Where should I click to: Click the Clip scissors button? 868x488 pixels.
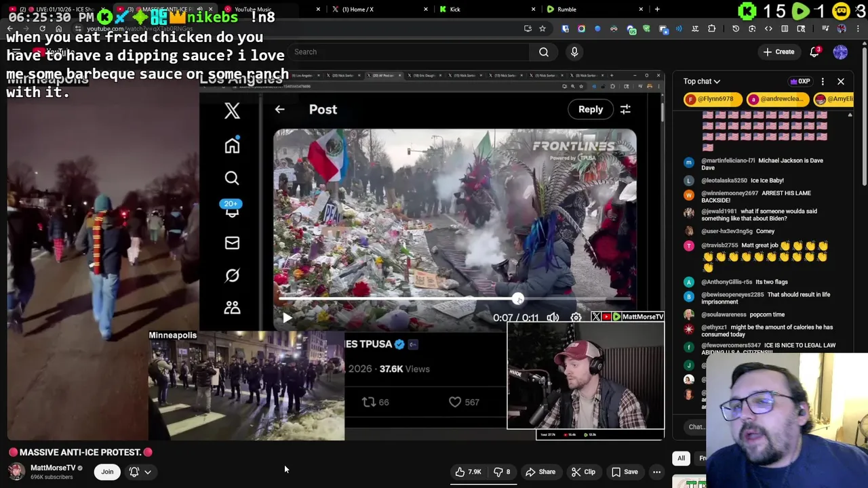click(583, 472)
